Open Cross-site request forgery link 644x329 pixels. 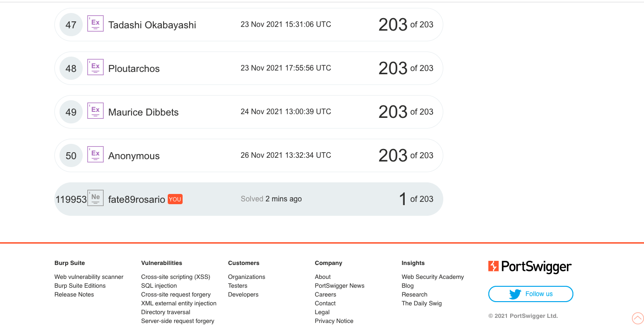click(x=176, y=295)
